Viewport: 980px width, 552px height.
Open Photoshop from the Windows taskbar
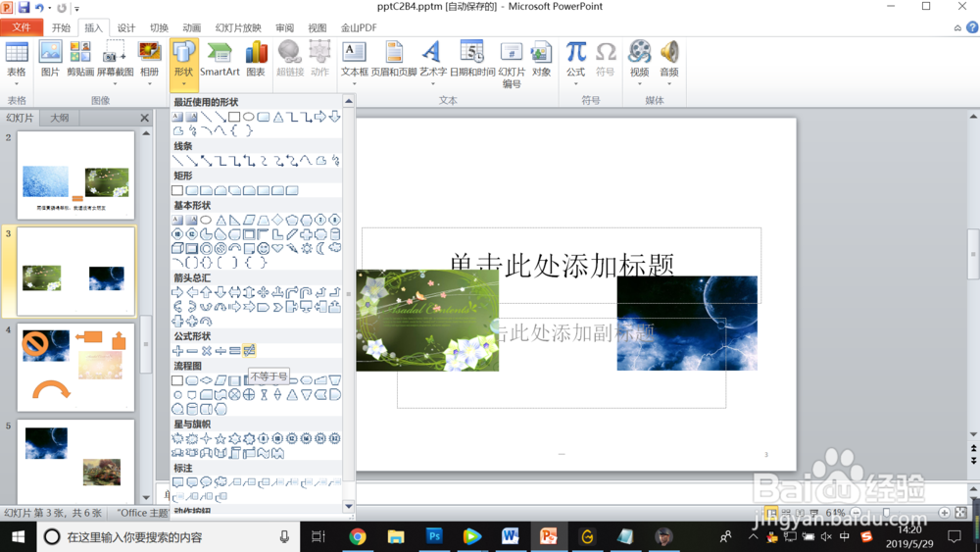[434, 536]
